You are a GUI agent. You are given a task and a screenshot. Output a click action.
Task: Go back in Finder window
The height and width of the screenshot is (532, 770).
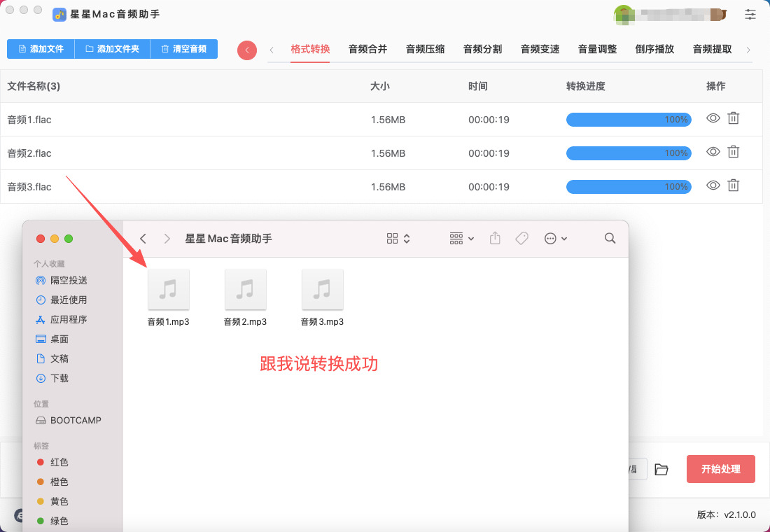(x=143, y=239)
